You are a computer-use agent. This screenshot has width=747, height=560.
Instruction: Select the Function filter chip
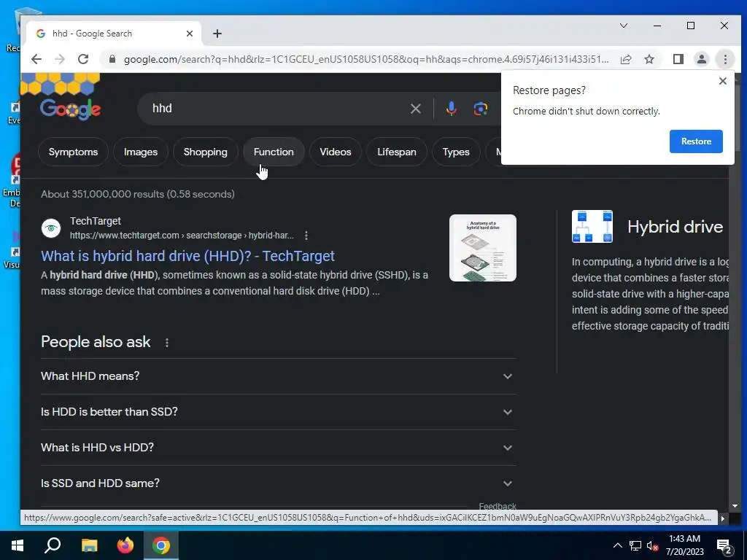click(x=274, y=152)
